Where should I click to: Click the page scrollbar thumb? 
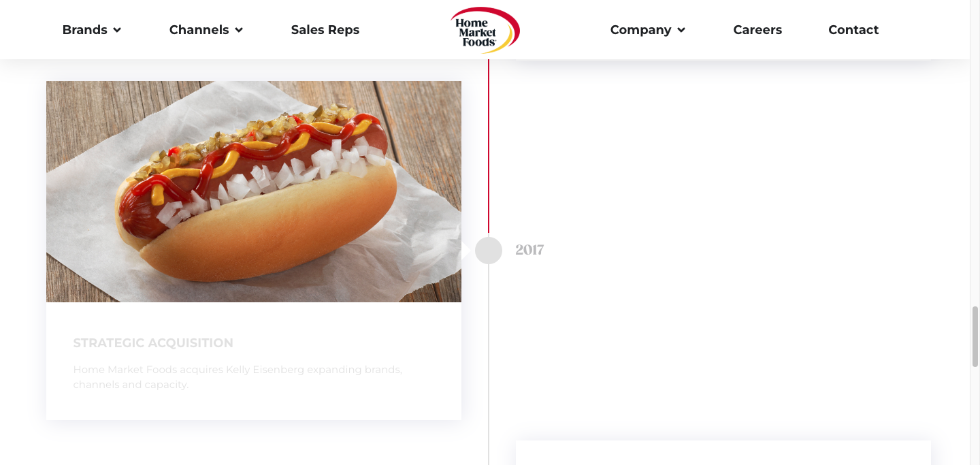pyautogui.click(x=975, y=337)
